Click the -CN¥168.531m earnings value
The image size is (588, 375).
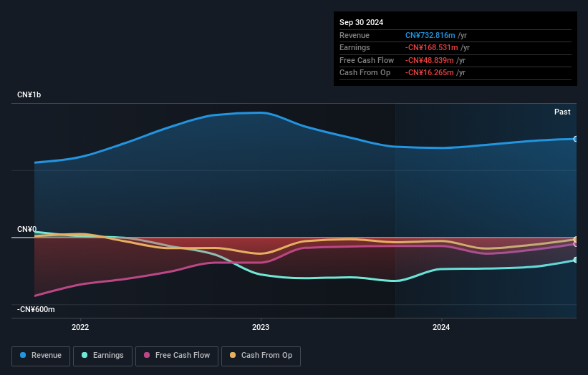click(x=431, y=47)
